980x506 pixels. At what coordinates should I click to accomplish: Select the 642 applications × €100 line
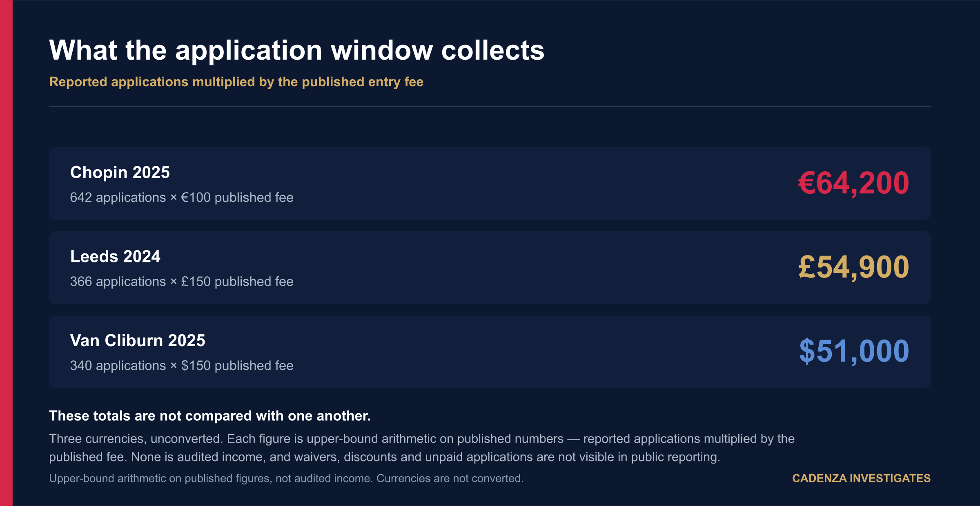coord(182,197)
